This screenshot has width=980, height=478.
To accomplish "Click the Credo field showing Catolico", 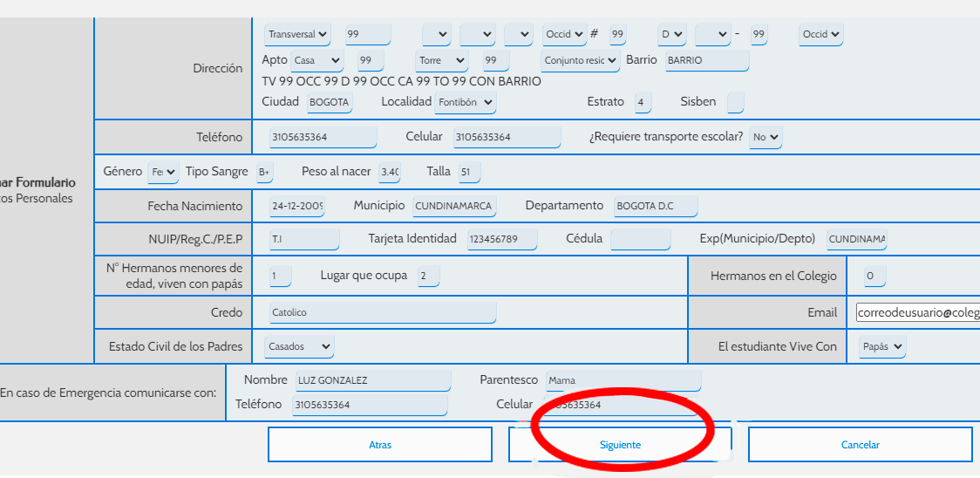I will tap(383, 312).
